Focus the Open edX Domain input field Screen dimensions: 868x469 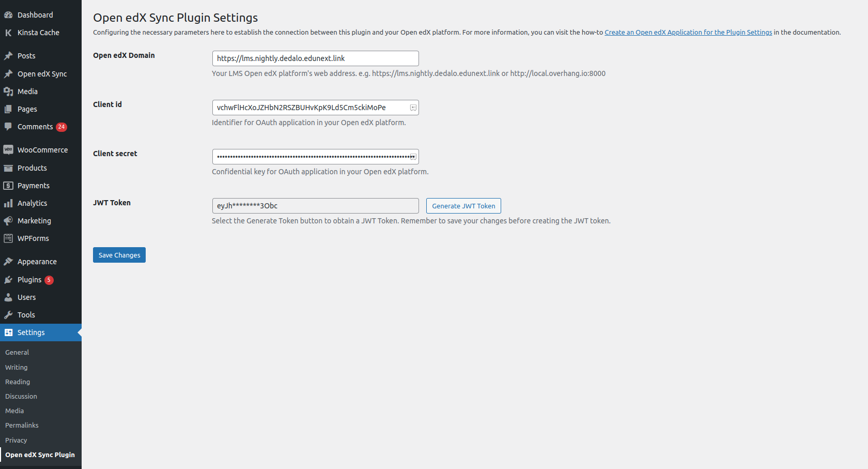[x=316, y=58]
